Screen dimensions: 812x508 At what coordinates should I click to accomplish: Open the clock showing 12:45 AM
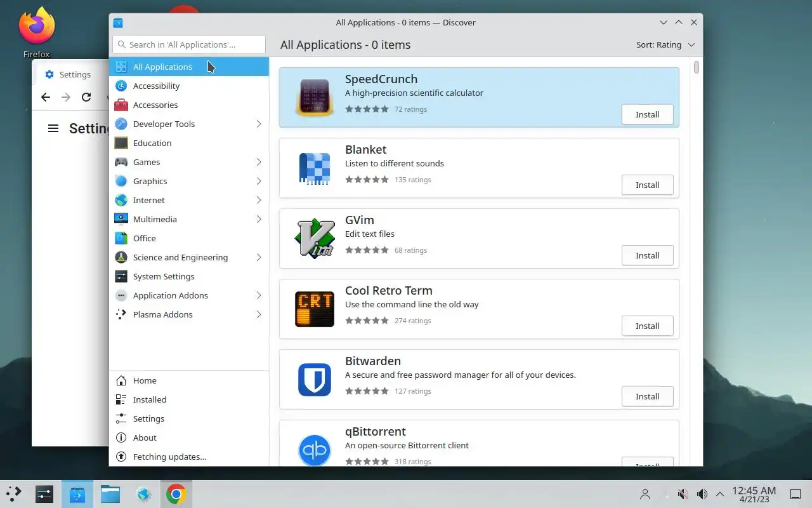[754, 494]
